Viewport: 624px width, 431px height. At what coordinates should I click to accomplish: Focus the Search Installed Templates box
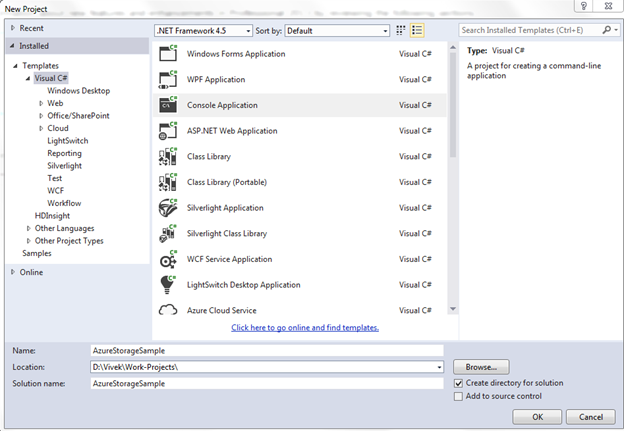pos(531,30)
